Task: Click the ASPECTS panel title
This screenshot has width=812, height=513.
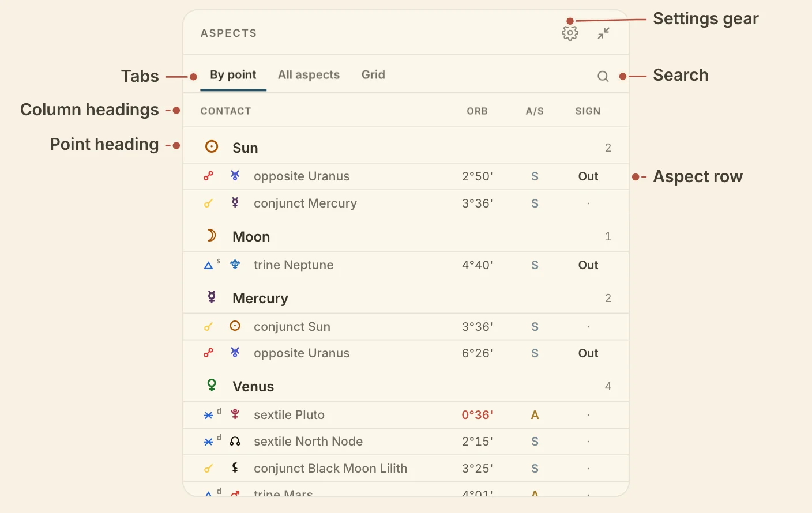Action: [x=228, y=33]
